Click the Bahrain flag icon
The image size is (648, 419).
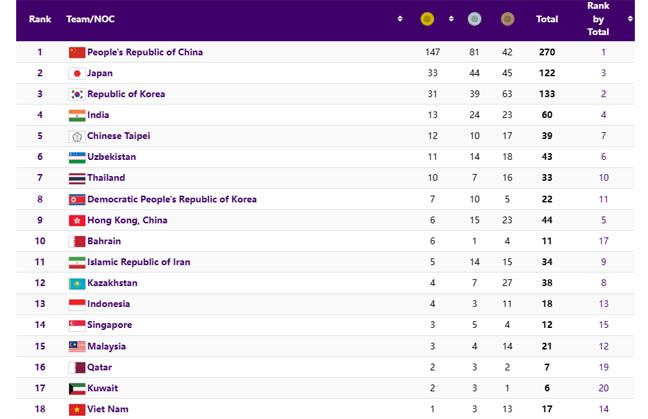point(76,241)
